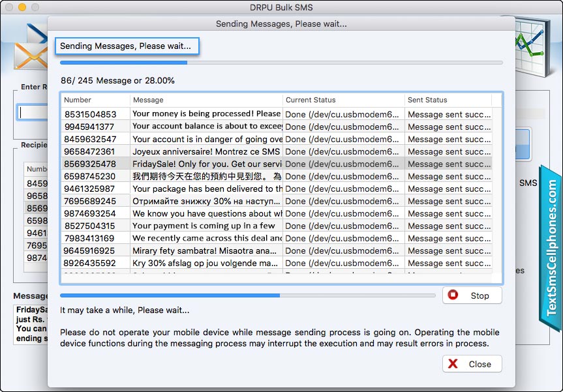
Task: Click the Sent Status column header
Action: (x=448, y=100)
